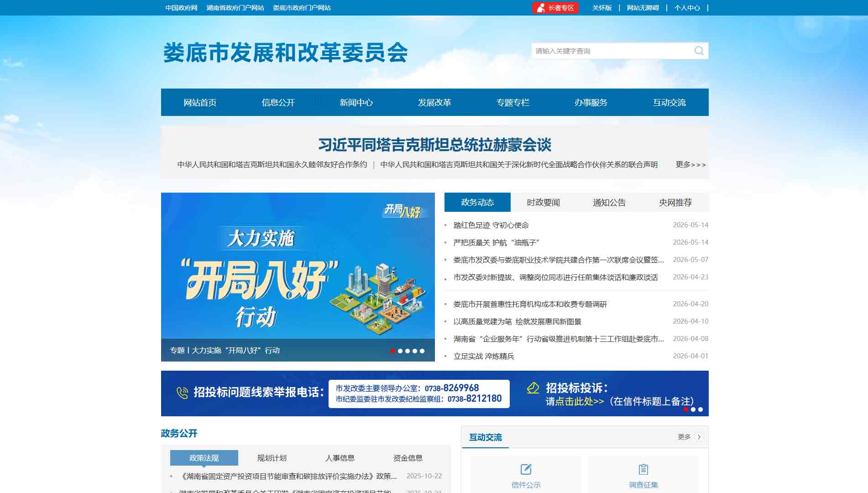Open the 调查征集 clipboard icon
Image resolution: width=868 pixels, height=493 pixels.
tap(643, 469)
